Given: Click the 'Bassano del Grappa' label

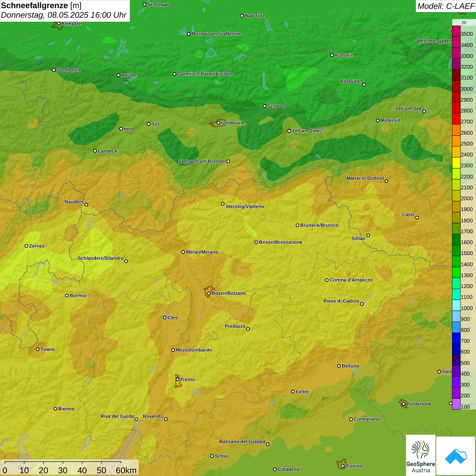Looking at the screenshot, I should (x=242, y=441).
